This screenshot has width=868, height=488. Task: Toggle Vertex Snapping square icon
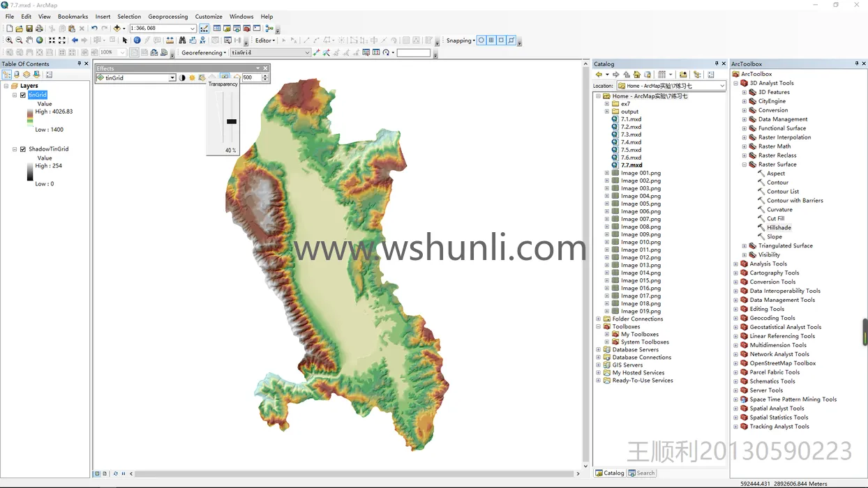click(501, 40)
